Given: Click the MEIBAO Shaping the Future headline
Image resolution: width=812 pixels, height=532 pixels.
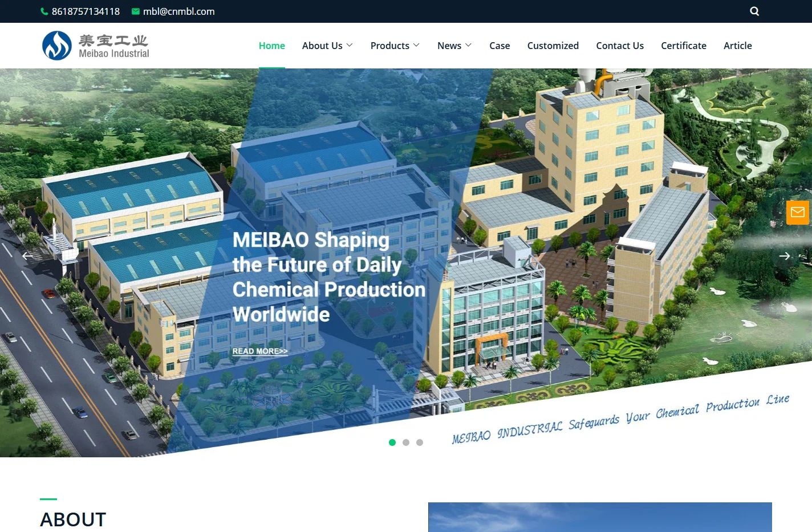Looking at the screenshot, I should [x=329, y=277].
